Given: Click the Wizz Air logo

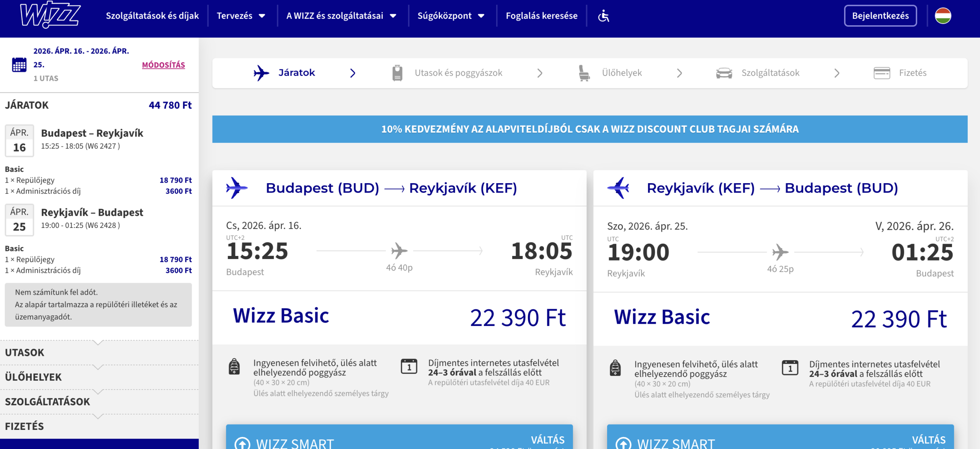Looking at the screenshot, I should click(x=50, y=15).
